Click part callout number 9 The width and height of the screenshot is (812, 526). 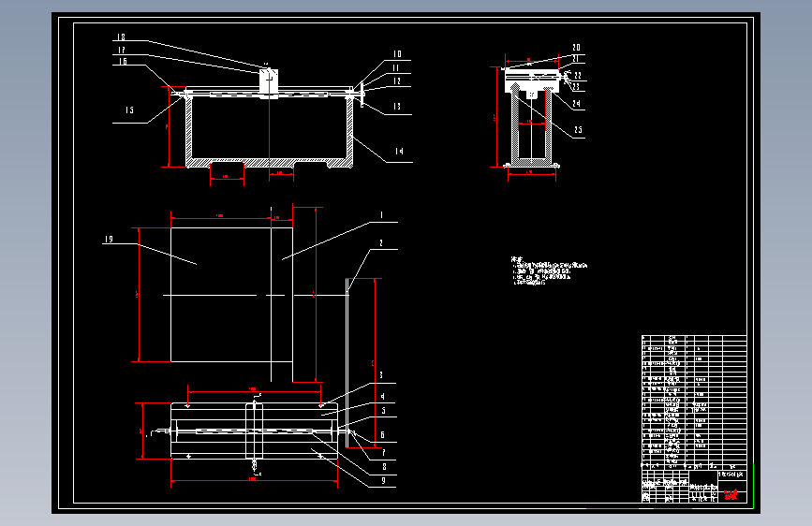click(384, 480)
